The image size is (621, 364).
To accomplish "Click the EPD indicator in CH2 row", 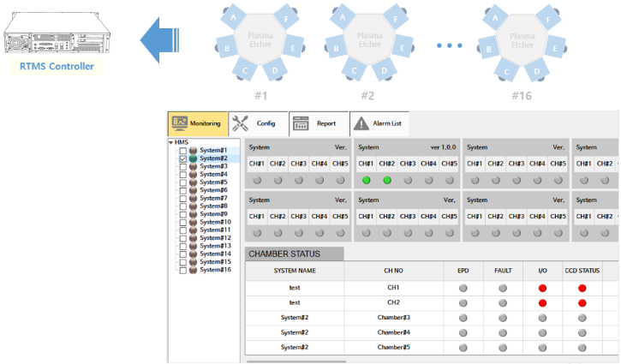I will [463, 303].
